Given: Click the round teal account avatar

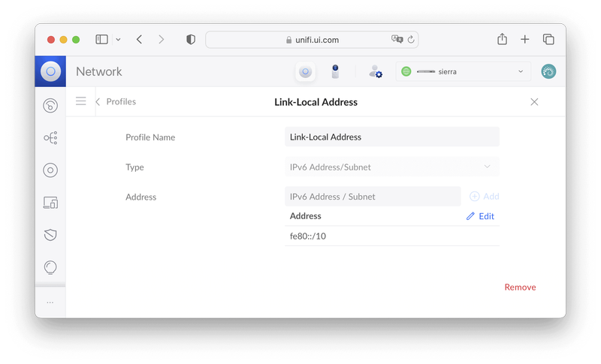Looking at the screenshot, I should tap(548, 72).
